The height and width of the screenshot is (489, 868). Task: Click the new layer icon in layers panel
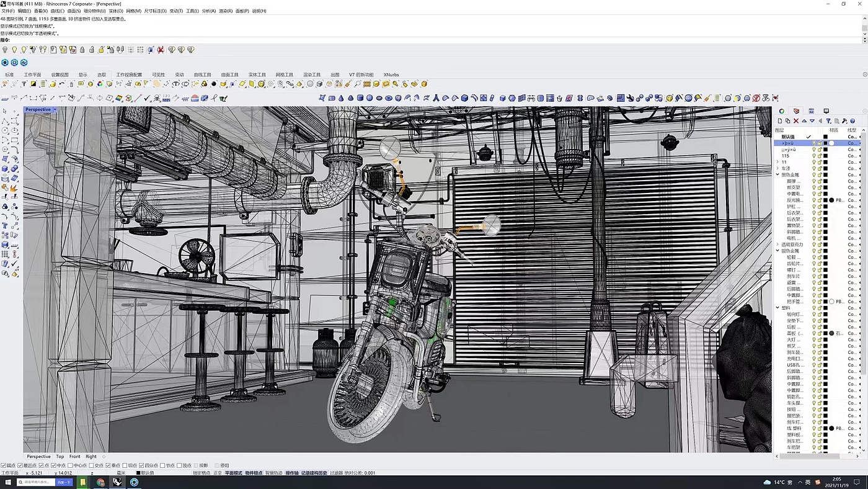781,121
